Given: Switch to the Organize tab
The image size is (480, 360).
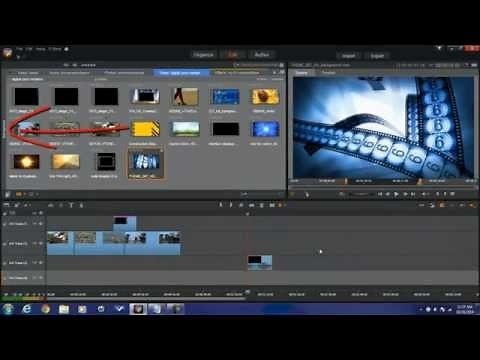Looking at the screenshot, I should pos(203,55).
